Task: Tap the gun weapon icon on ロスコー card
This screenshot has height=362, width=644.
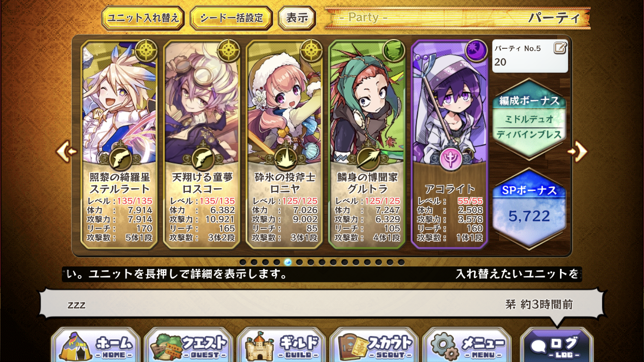Action: click(x=201, y=158)
